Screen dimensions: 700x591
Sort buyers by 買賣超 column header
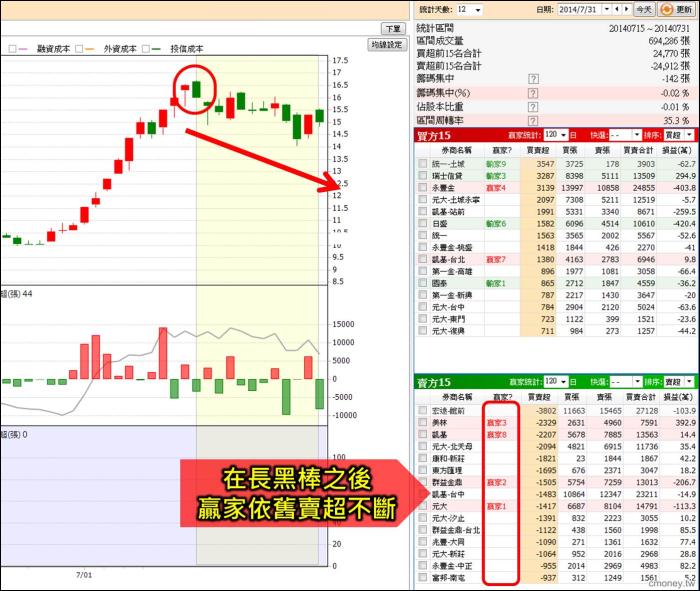[538, 150]
